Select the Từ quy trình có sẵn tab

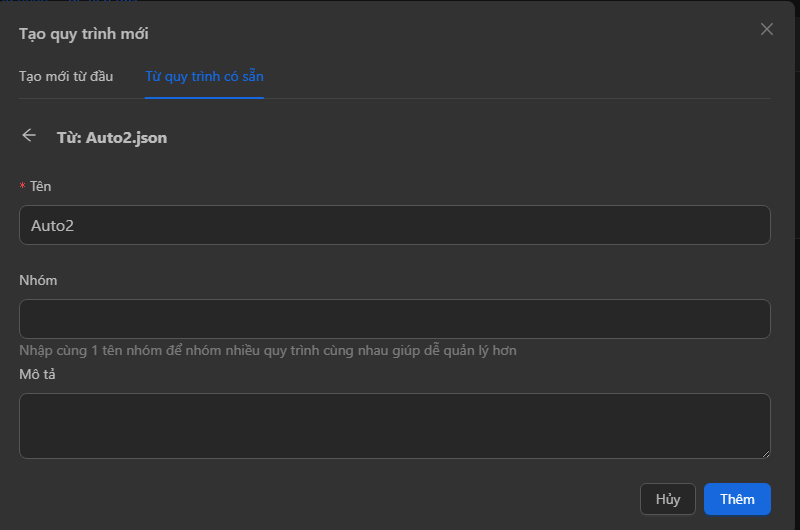pyautogui.click(x=204, y=76)
